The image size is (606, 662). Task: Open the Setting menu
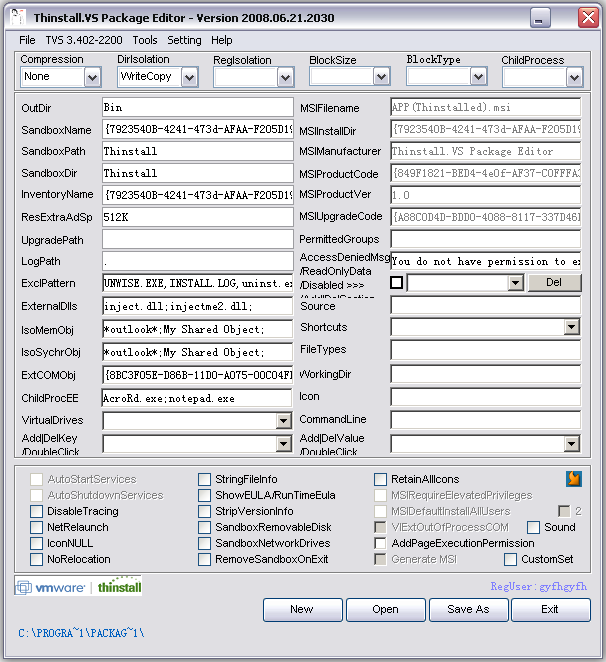(x=184, y=40)
